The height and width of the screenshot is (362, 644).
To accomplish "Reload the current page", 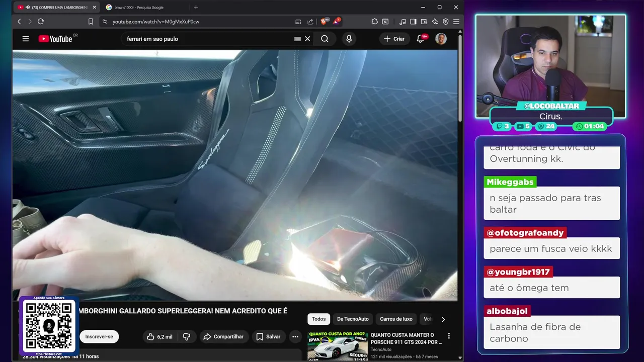I will (41, 22).
